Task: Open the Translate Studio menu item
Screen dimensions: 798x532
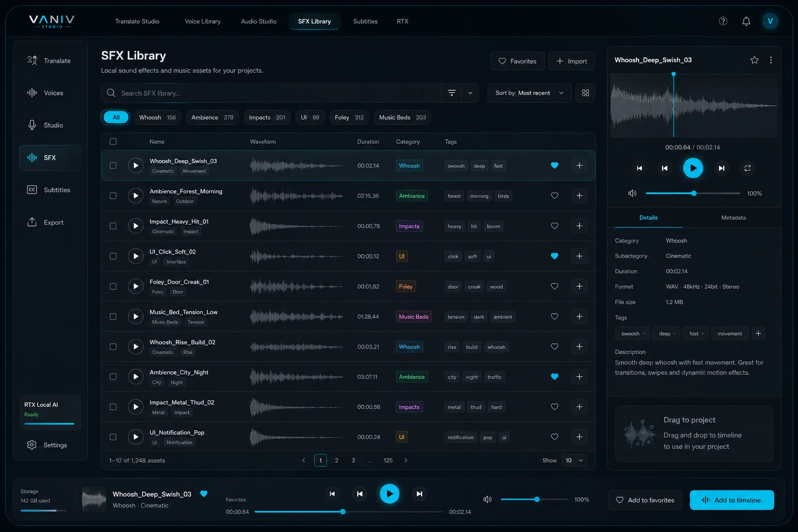Action: click(x=137, y=21)
